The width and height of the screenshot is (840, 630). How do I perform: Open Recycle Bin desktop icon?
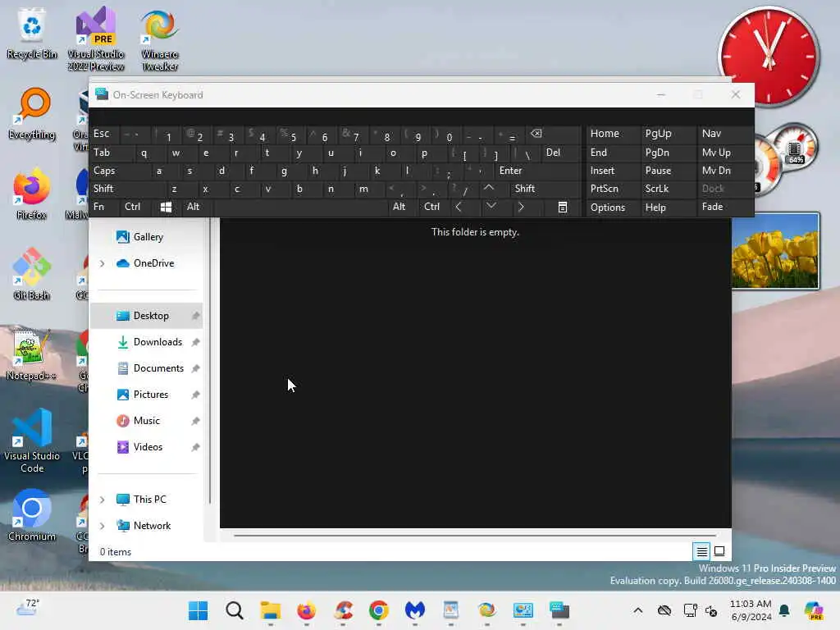32,34
